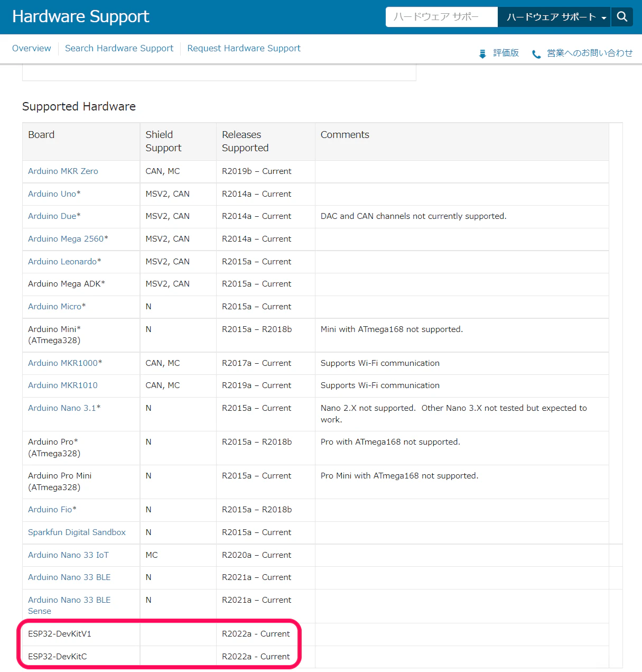Open the Arduino MKR1010 link

63,385
